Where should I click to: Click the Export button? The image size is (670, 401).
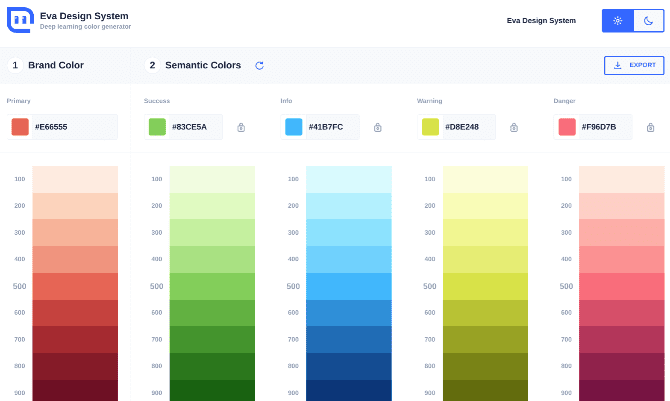tap(634, 65)
